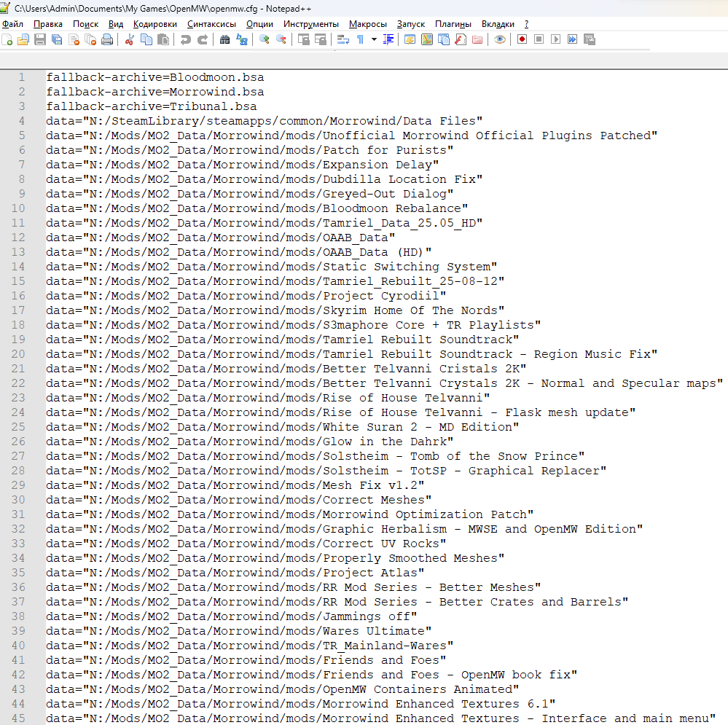Click the Save All icon

(57, 40)
